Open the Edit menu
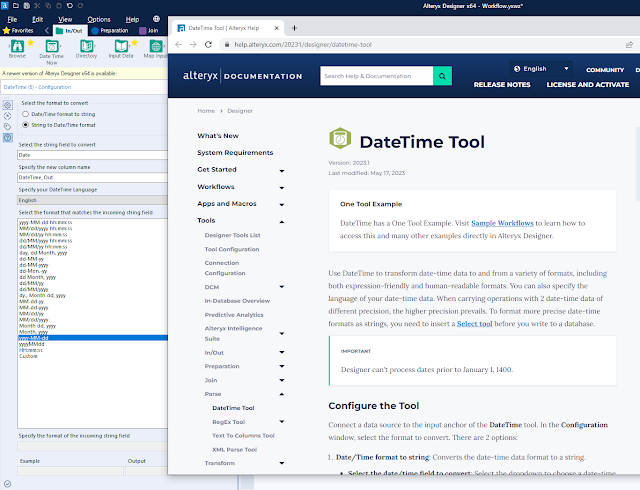 tap(38, 19)
